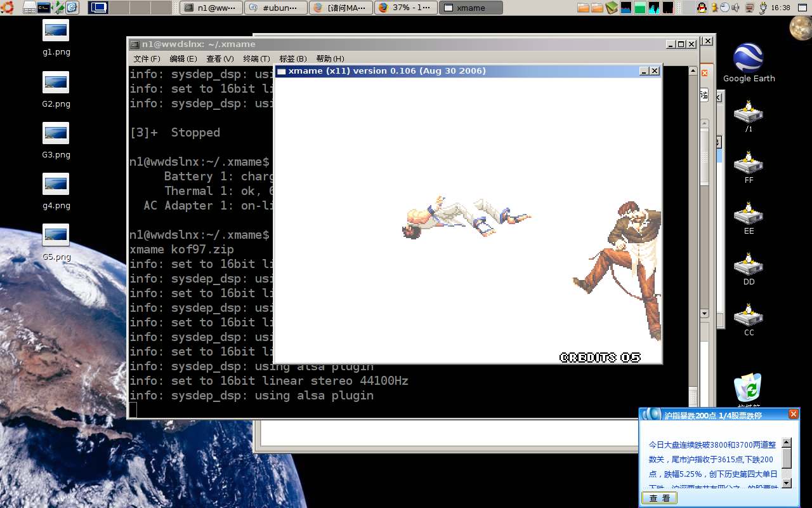
Task: Switch to the xmame taskbar button
Action: (x=471, y=8)
